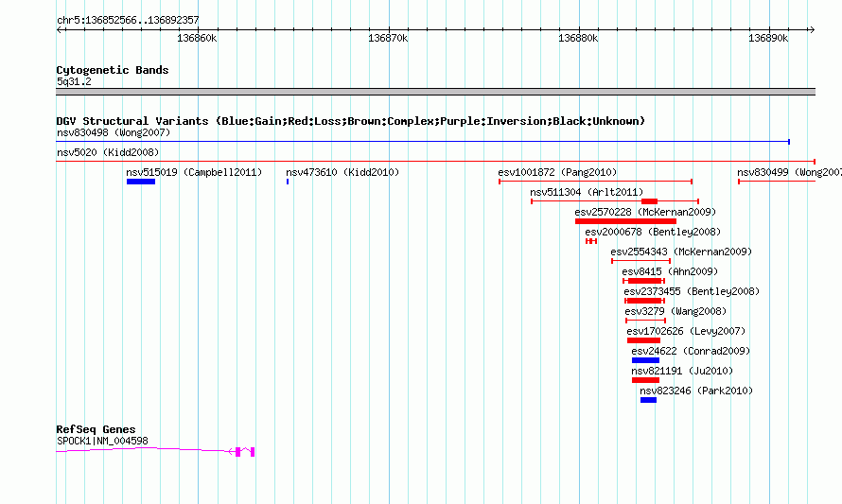Click the esv1001872 red loss line

pos(595,182)
